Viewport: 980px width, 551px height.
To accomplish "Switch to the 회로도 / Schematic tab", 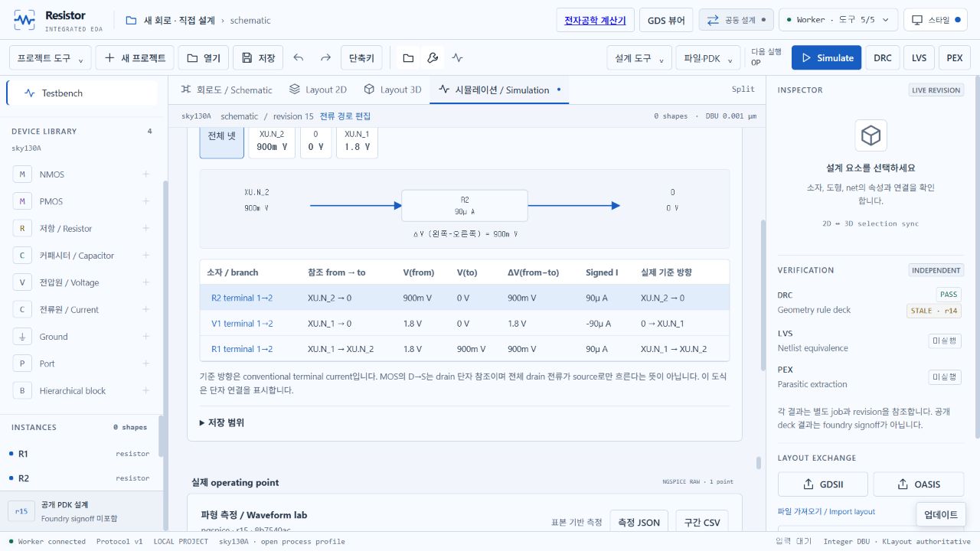I will pyautogui.click(x=227, y=90).
